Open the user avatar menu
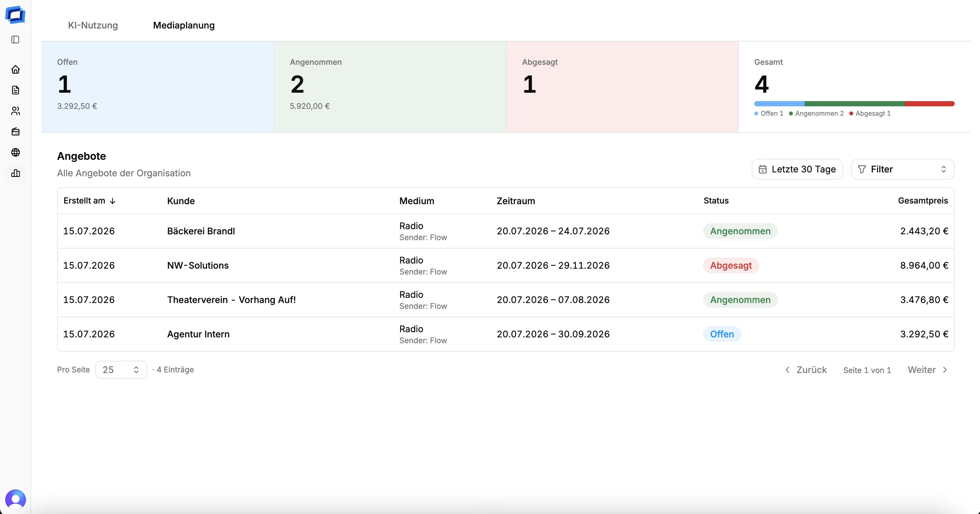Screen dimensions: 980x514 click(x=15, y=499)
